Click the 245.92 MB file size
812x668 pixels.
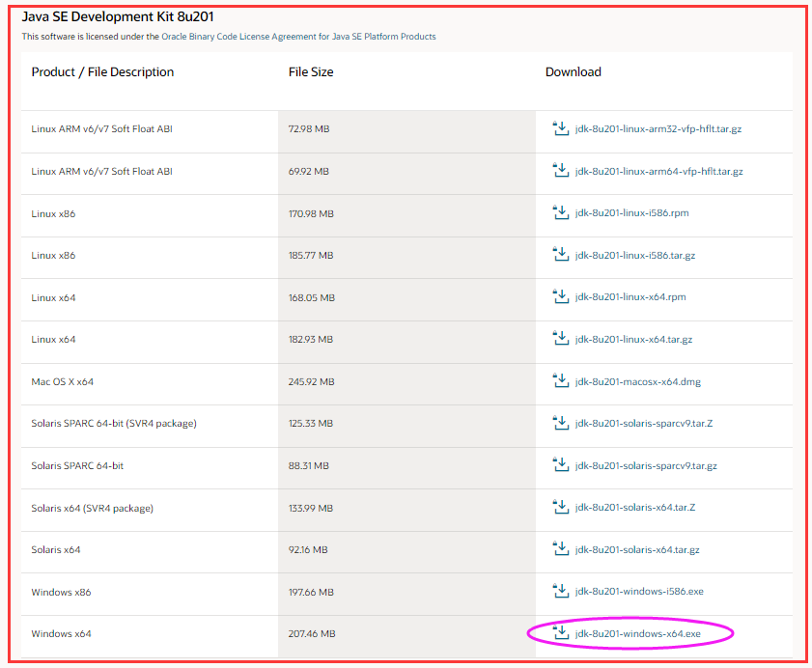311,381
